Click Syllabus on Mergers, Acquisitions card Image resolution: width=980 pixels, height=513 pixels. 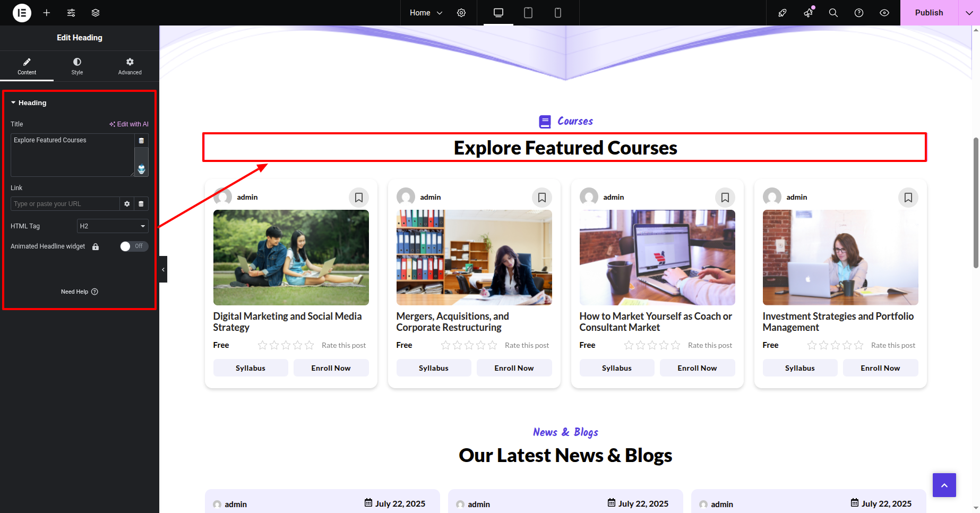pos(434,368)
